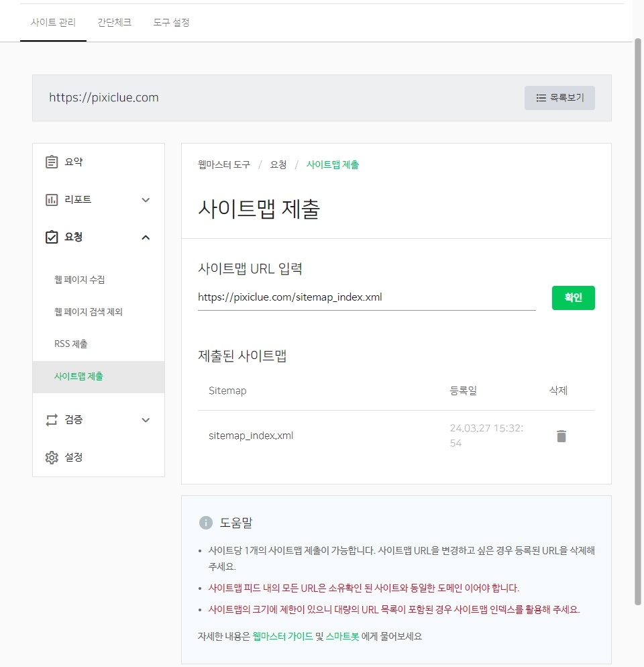Viewport: 644px width, 667px height.
Task: Open the 스마트봇 link
Action: point(342,636)
